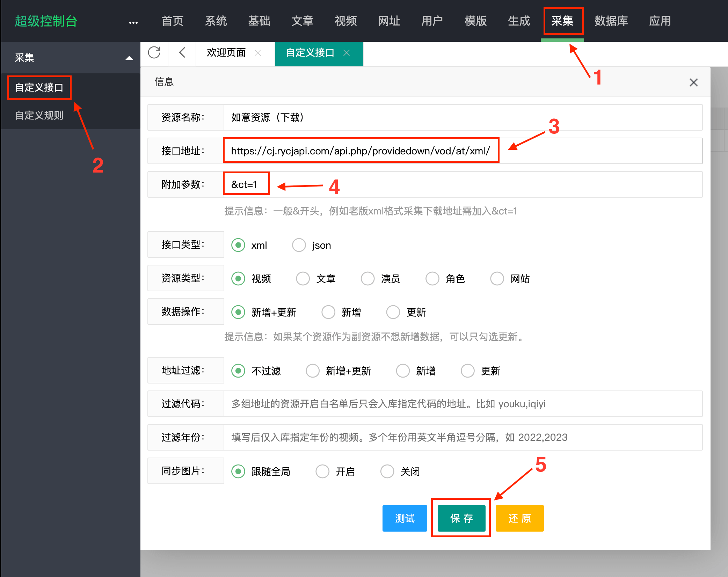
Task: Click the 还原 button
Action: pyautogui.click(x=519, y=518)
